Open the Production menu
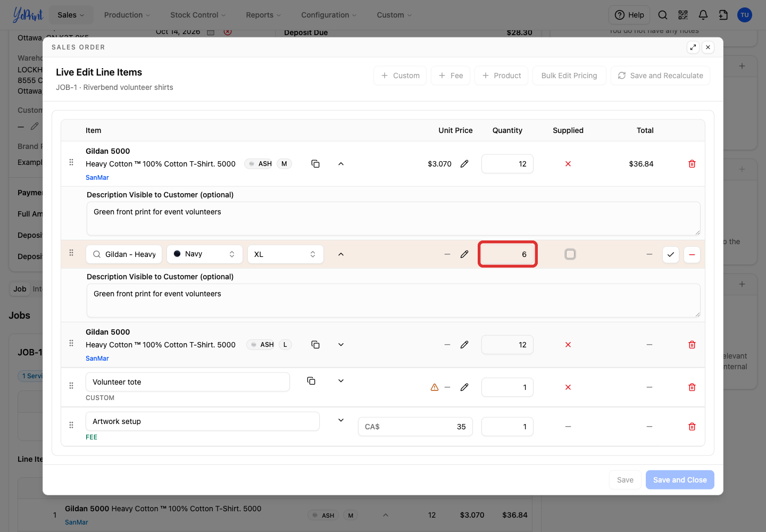Screen dimensions: 766x532 tap(127, 15)
